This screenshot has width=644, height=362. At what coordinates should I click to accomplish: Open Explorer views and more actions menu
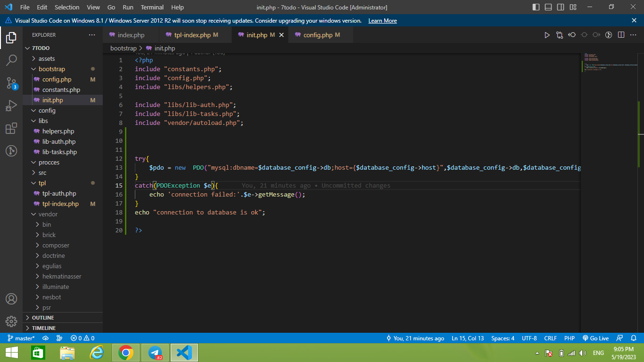[92, 35]
